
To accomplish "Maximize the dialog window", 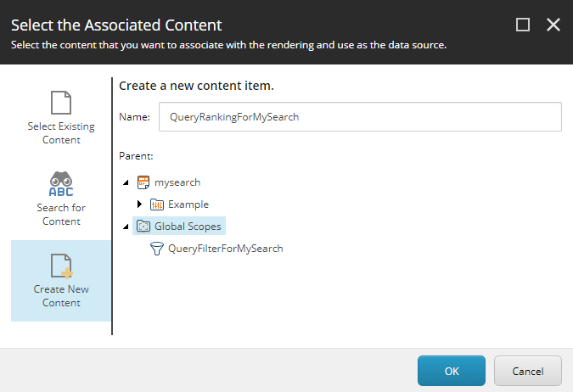I will coord(523,25).
